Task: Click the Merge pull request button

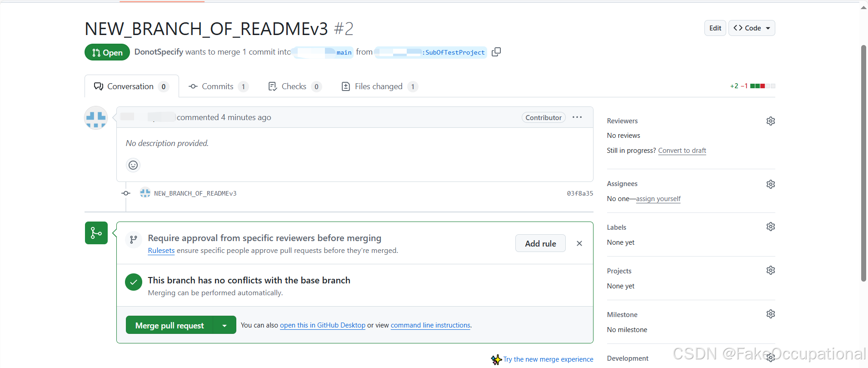Action: tap(170, 325)
